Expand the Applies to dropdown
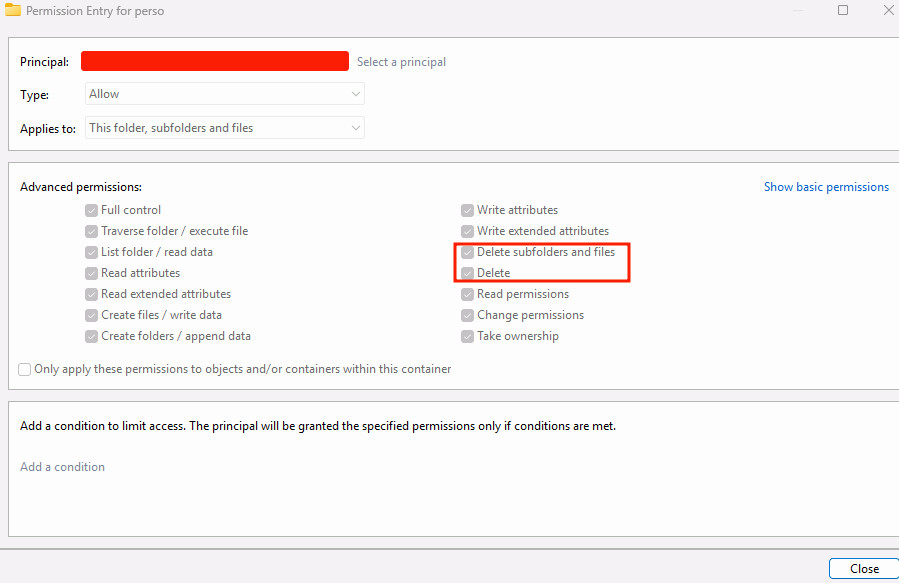899x583 pixels. [225, 128]
